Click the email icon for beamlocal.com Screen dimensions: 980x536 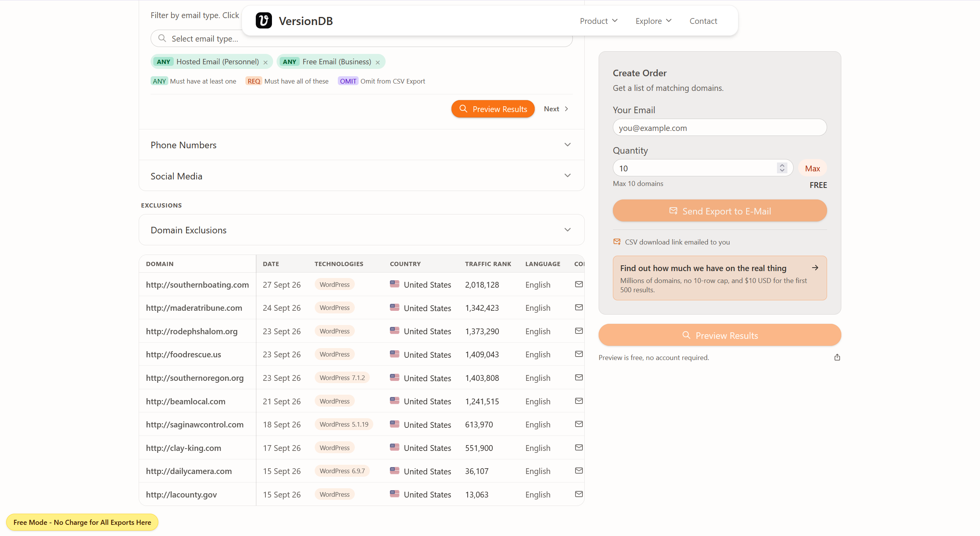pos(579,401)
